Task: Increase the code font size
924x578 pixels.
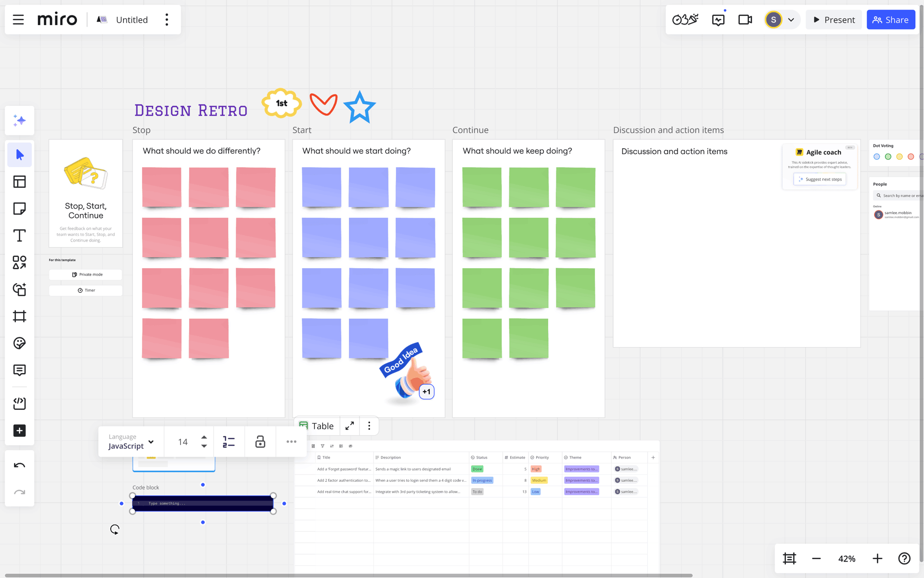Action: [204, 437]
